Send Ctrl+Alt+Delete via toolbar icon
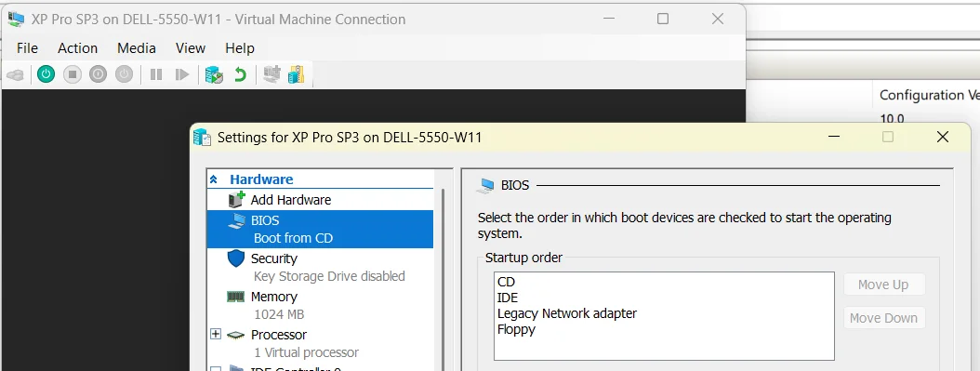The height and width of the screenshot is (371, 980). [x=15, y=75]
